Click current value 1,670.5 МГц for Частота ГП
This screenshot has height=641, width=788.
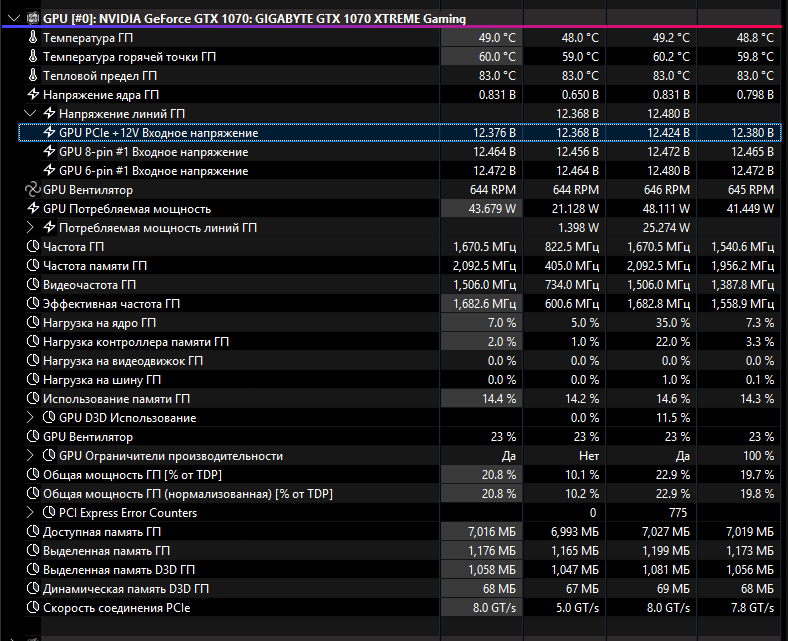pos(484,247)
